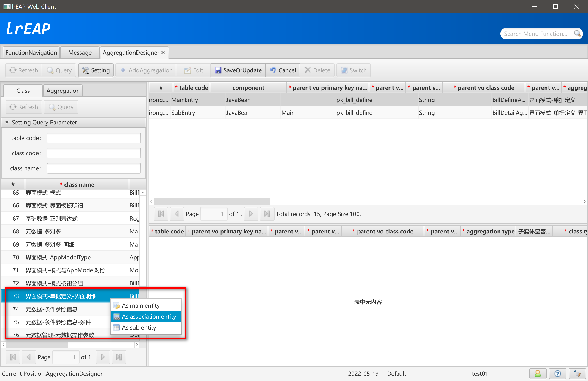Go to last page in aggregation table pager
This screenshot has width=588, height=381.
coord(267,214)
